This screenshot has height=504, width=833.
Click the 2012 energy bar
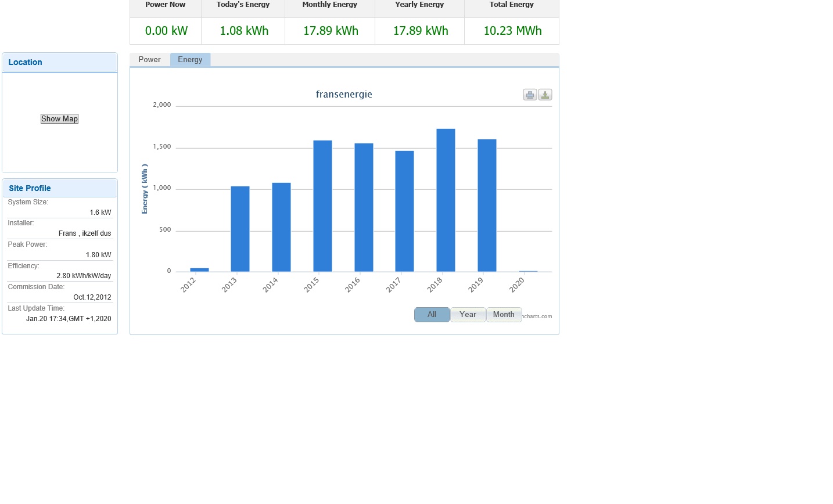(199, 270)
